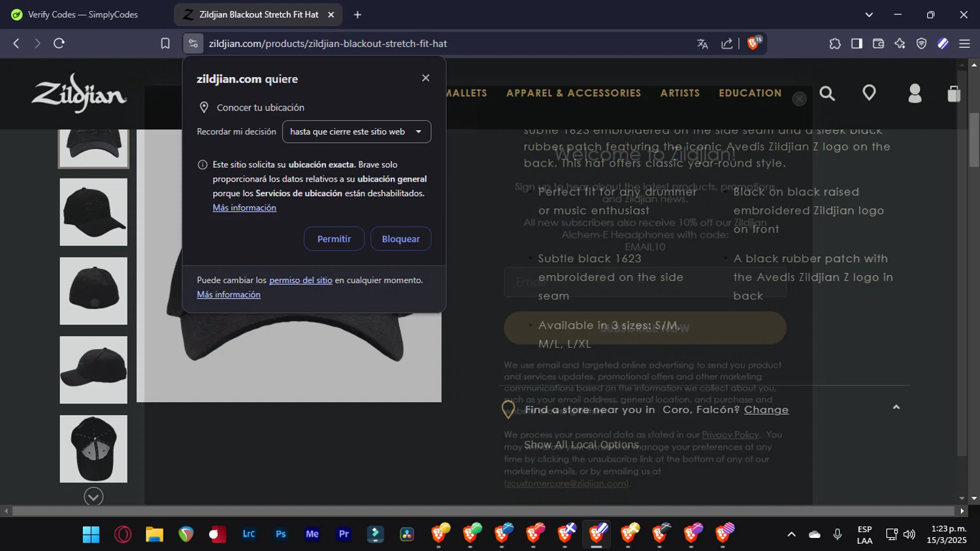Screen dimensions: 980x551
Task: Close the Welcome to Zildjian signup overlay
Action: 799,99
